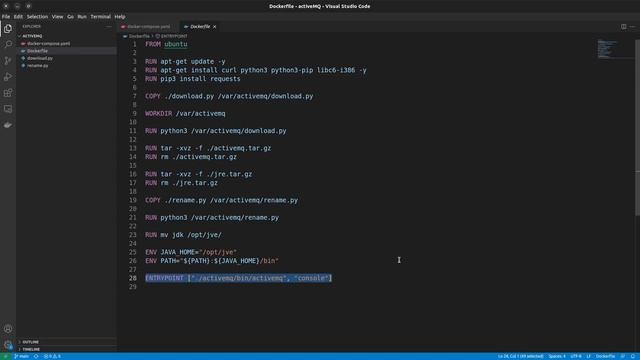This screenshot has height=360, width=640.
Task: Open the Accounts icon in activity bar
Action: point(8,329)
